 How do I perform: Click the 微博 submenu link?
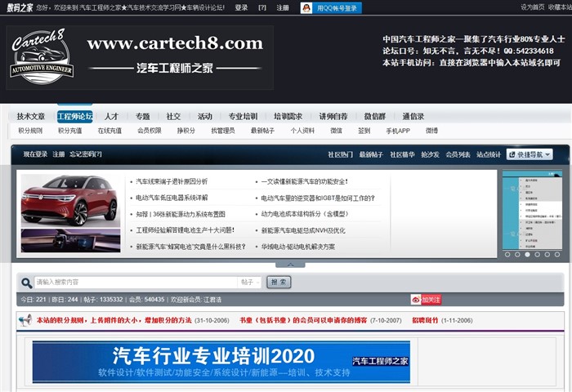[431, 131]
